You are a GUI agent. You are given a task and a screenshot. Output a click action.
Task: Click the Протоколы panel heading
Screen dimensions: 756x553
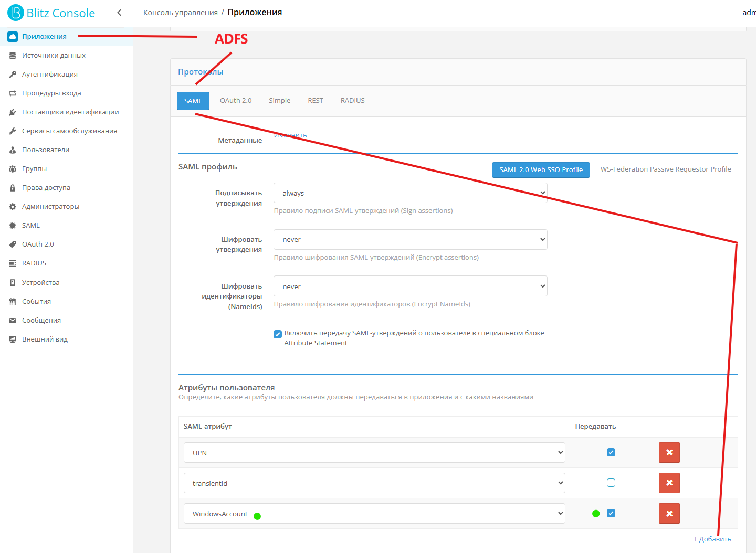tap(201, 72)
